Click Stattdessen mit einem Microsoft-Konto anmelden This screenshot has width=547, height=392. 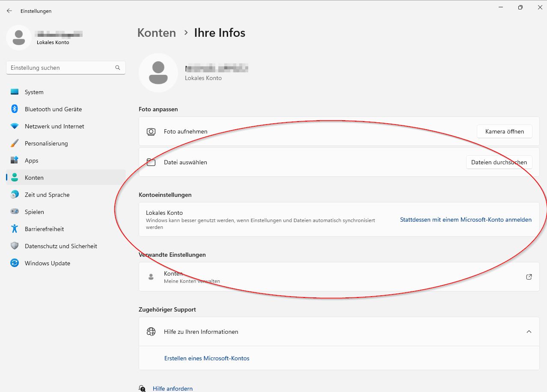point(466,220)
